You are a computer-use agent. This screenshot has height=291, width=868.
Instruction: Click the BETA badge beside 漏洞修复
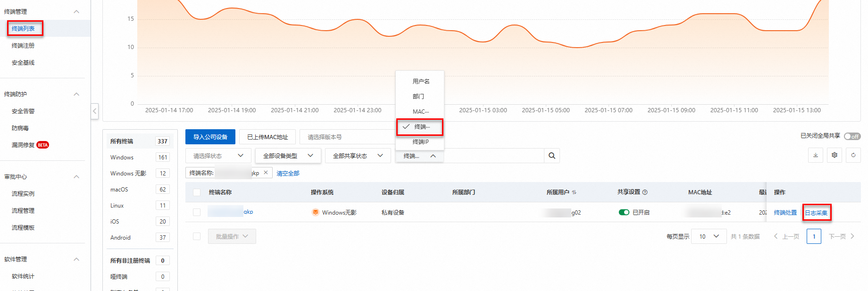click(43, 145)
